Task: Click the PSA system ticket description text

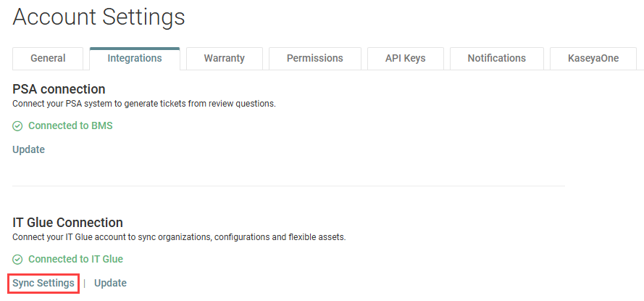Action: click(x=144, y=104)
